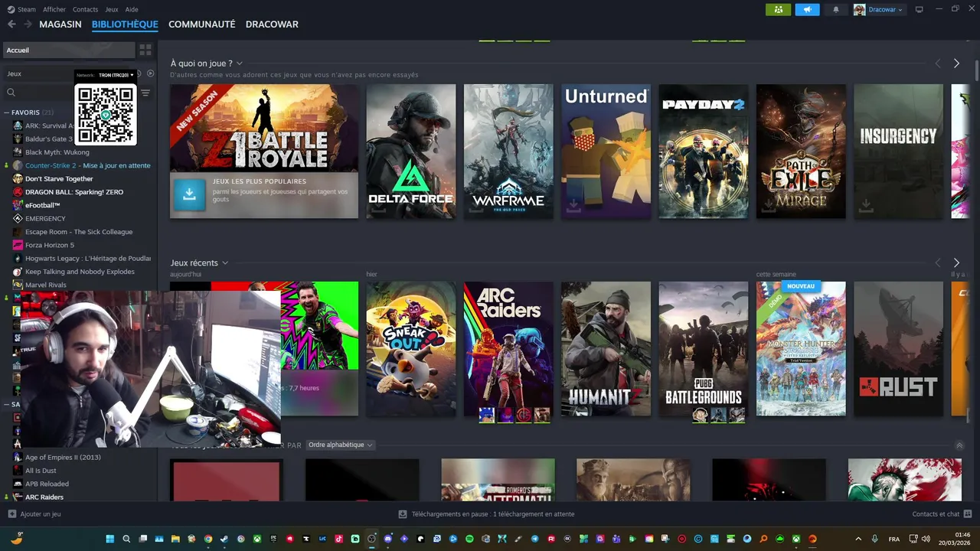The image size is (980, 551).
Task: Select Forza Horizon 5 in the list
Action: (50, 245)
